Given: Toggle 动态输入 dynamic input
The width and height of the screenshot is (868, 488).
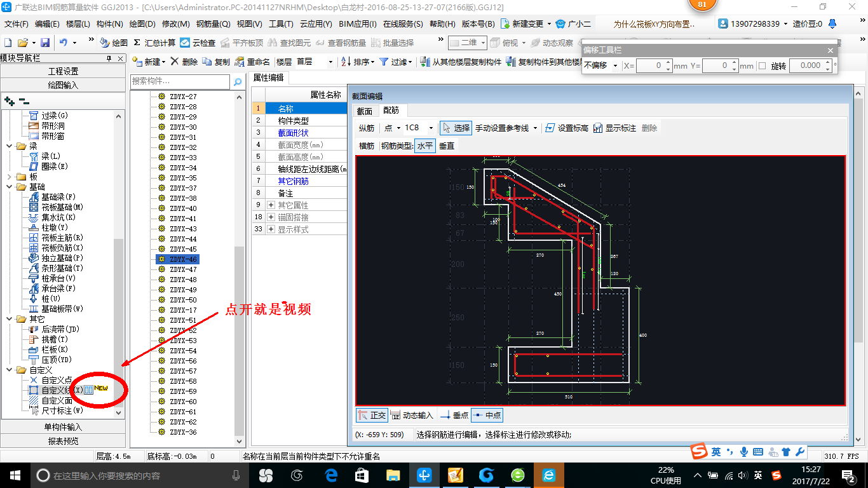Looking at the screenshot, I should (412, 415).
